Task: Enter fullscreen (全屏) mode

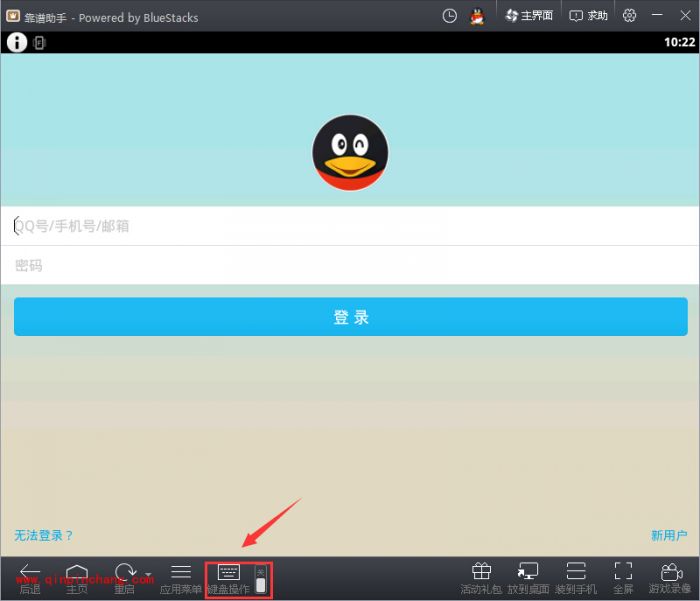Action: (x=623, y=573)
